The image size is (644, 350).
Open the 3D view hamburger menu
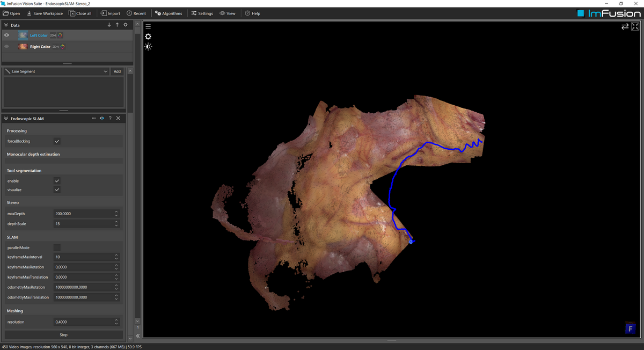coord(148,26)
